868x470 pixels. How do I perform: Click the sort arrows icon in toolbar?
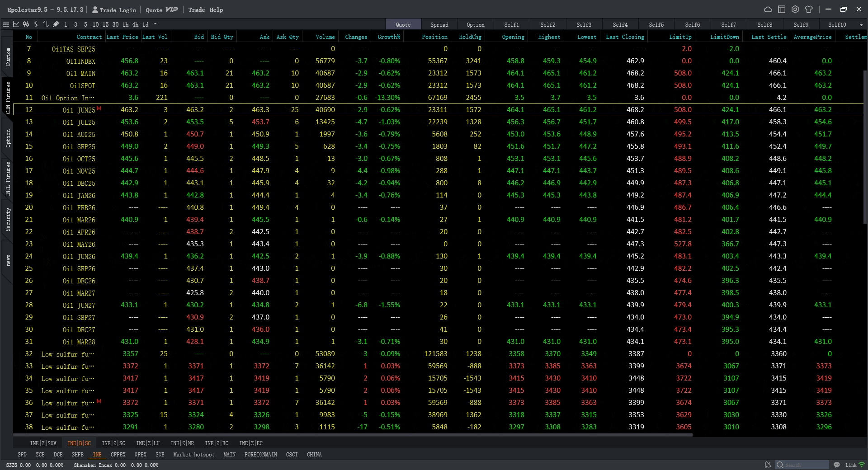click(45, 24)
